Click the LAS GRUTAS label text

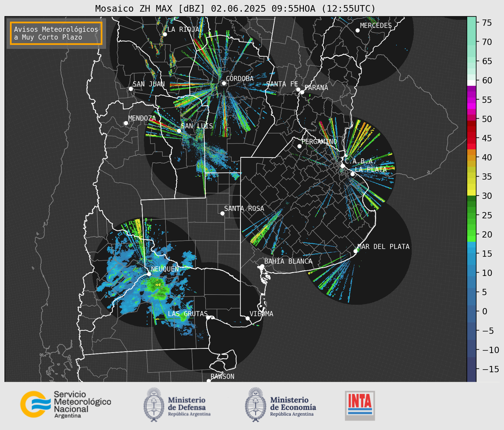point(188,314)
